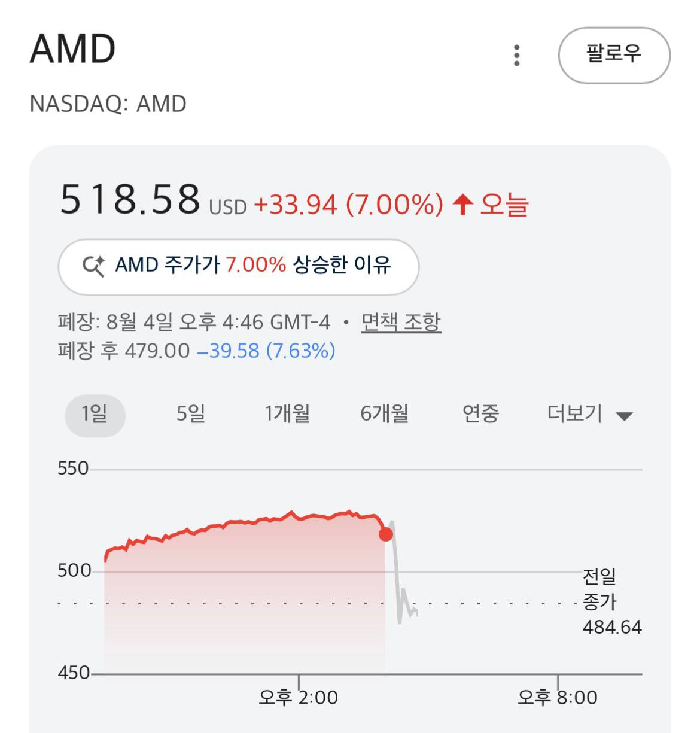Switch to the 1개월 range tab
The width and height of the screenshot is (700, 733).
(x=287, y=414)
